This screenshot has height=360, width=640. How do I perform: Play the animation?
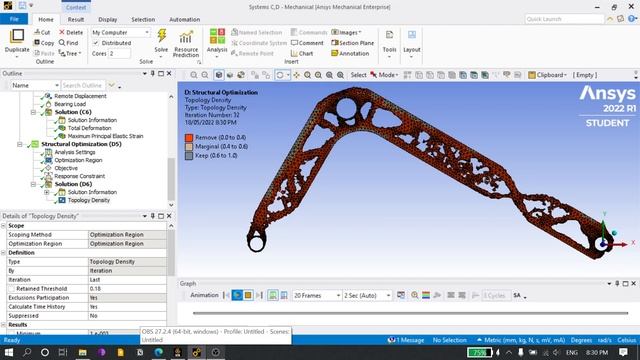click(x=237, y=295)
